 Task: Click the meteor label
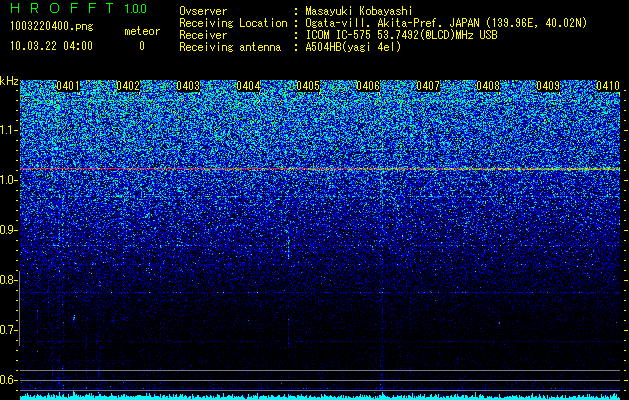pyautogui.click(x=142, y=31)
